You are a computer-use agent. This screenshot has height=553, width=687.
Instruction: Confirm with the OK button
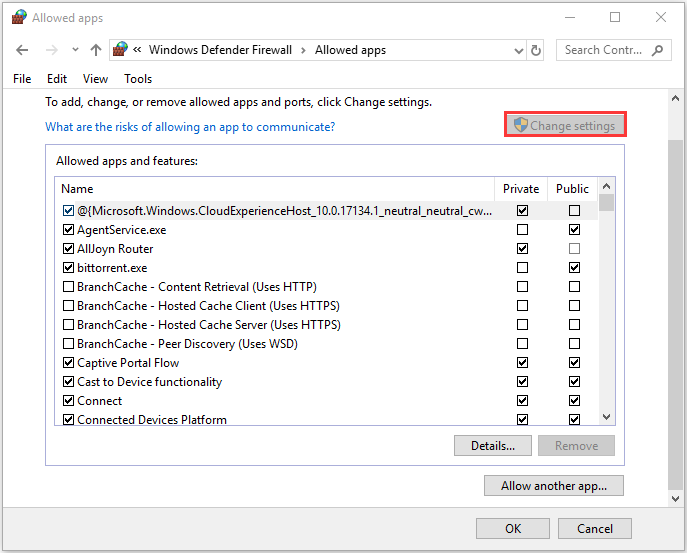(x=513, y=528)
